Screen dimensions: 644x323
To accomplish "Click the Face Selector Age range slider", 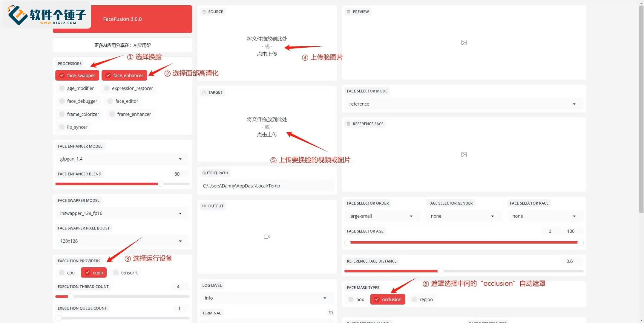I will point(464,243).
